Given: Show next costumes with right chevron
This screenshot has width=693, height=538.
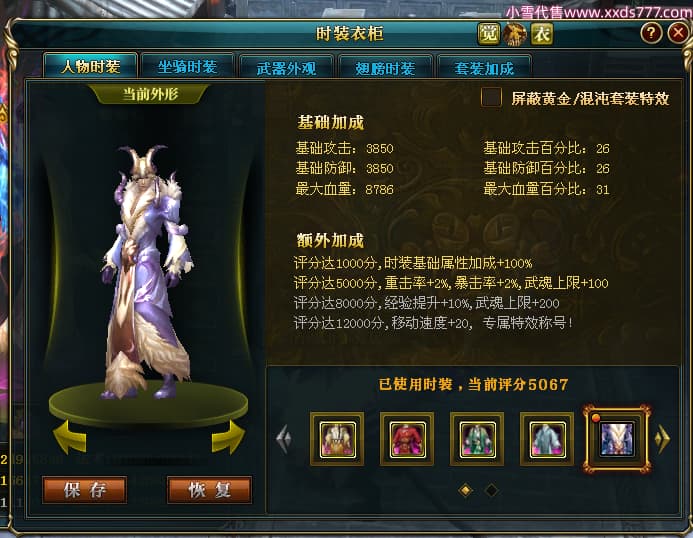Looking at the screenshot, I should [662, 439].
